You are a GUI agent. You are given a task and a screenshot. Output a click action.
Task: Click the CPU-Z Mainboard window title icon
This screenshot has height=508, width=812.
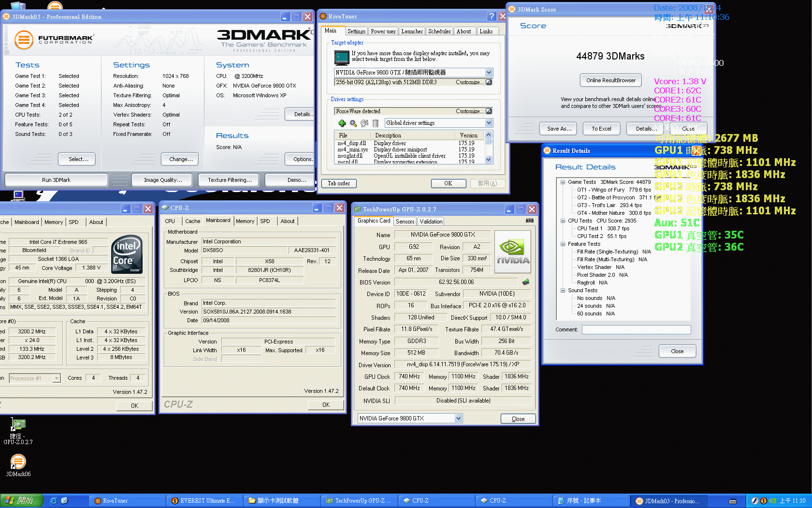165,208
